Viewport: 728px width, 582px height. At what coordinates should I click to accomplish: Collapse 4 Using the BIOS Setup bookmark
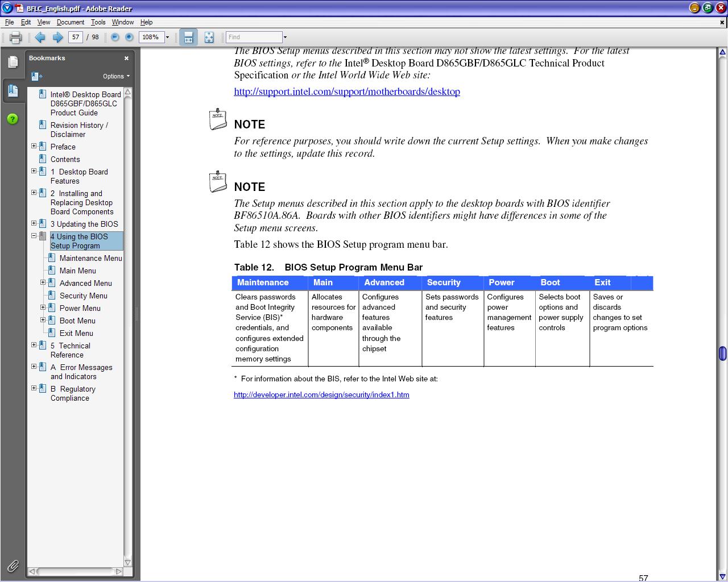[34, 236]
